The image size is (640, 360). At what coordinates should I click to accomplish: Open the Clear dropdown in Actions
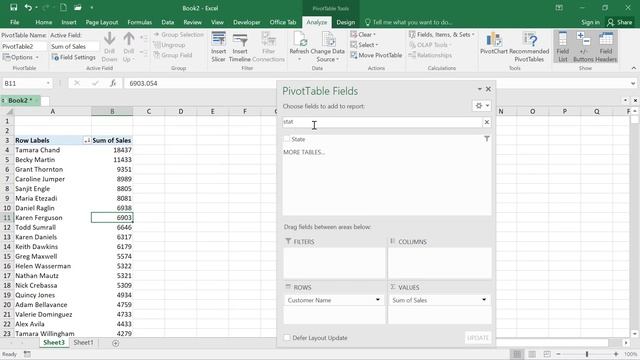pos(363,35)
